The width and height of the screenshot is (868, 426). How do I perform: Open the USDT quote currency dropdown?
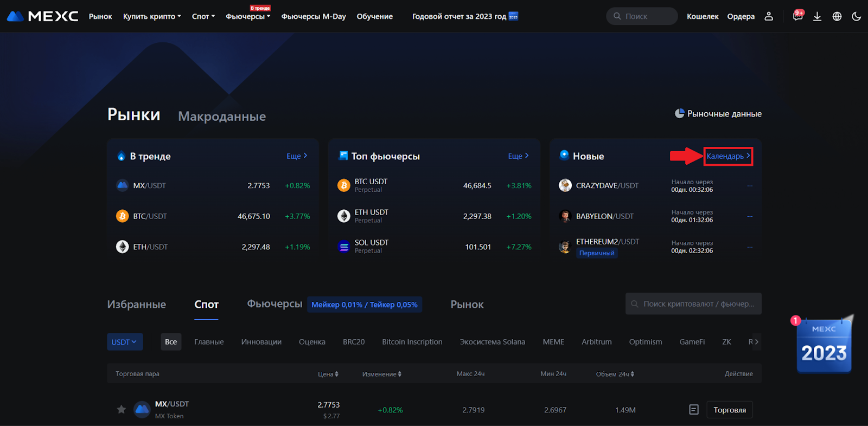[x=125, y=341]
